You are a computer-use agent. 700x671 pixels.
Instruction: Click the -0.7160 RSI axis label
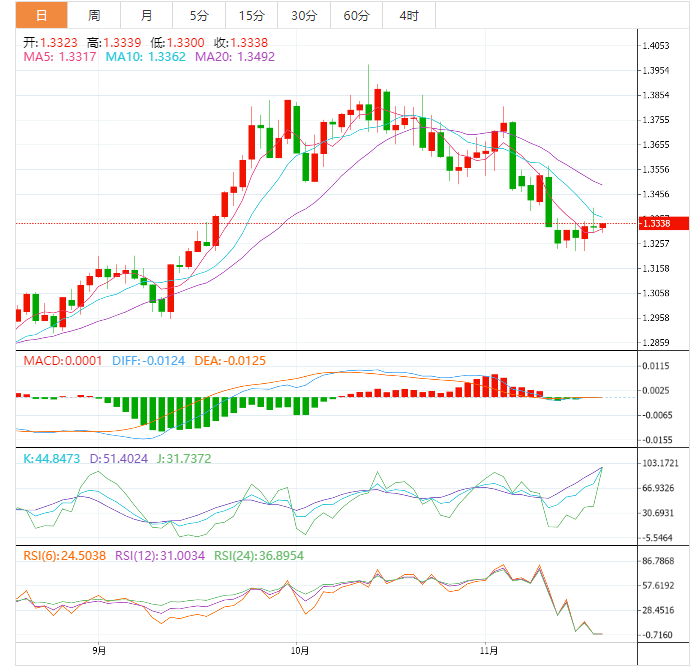click(x=657, y=635)
